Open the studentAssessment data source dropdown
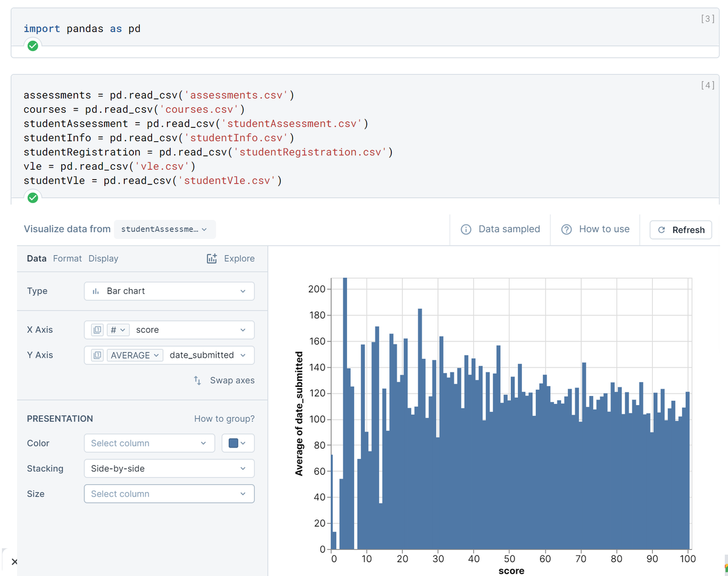 click(x=164, y=229)
